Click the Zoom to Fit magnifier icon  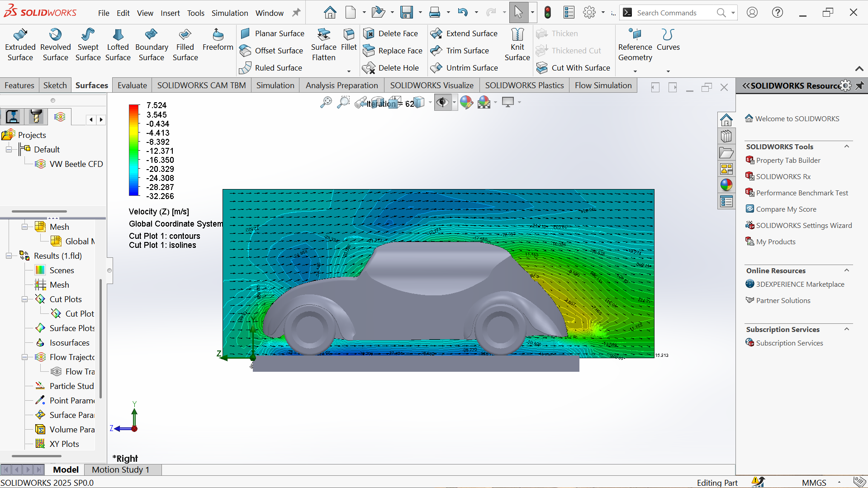coord(326,103)
